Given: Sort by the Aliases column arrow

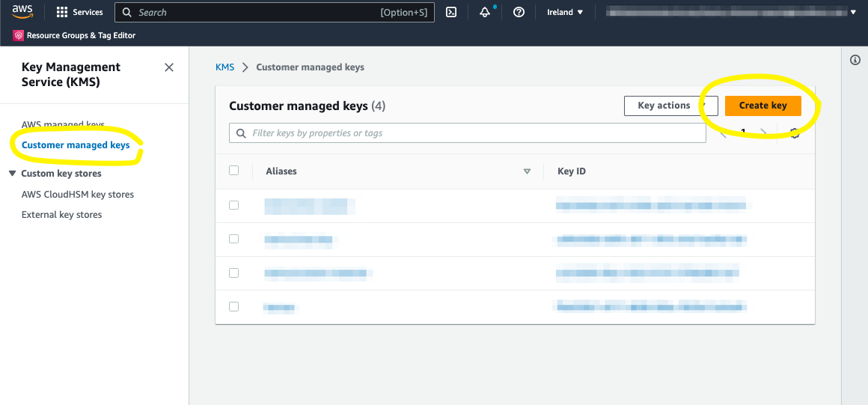Looking at the screenshot, I should [527, 171].
